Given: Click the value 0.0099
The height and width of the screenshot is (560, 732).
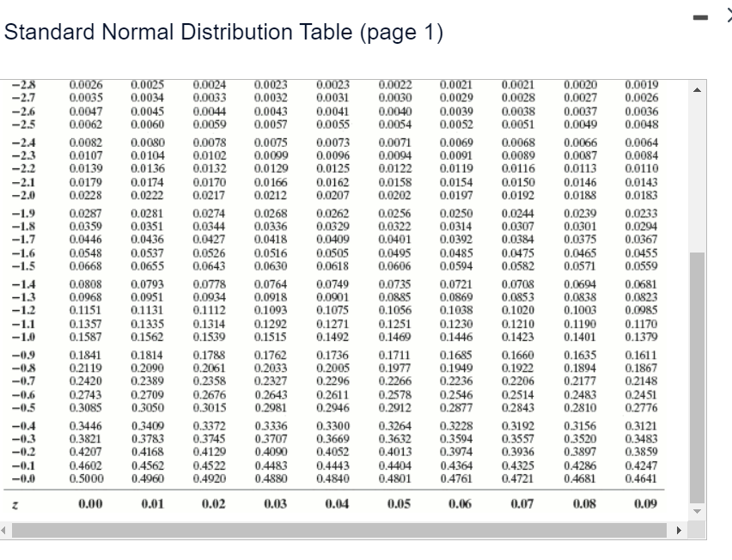Looking at the screenshot, I should [x=271, y=155].
